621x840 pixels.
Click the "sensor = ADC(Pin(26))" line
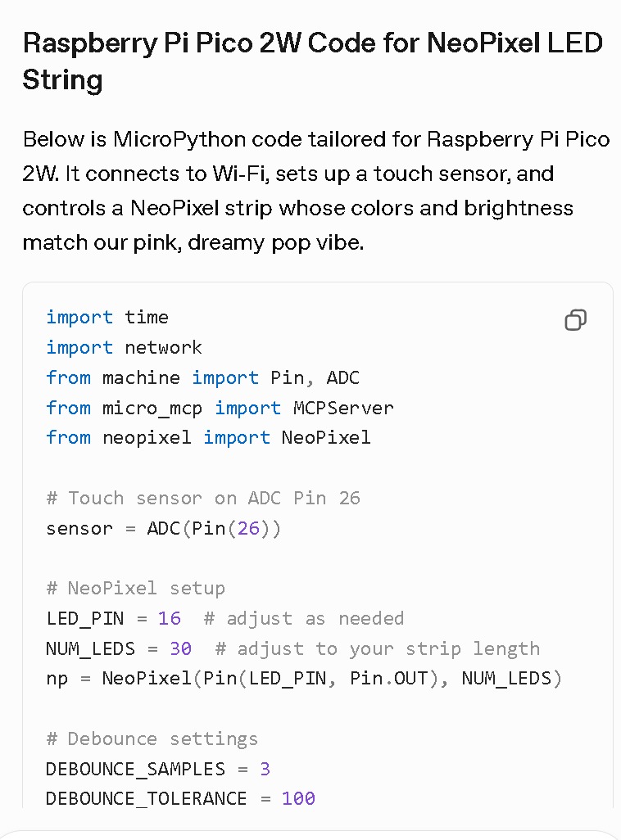coord(163,529)
